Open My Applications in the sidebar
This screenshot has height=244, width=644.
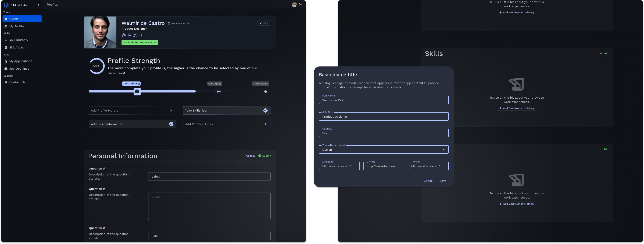click(22, 61)
